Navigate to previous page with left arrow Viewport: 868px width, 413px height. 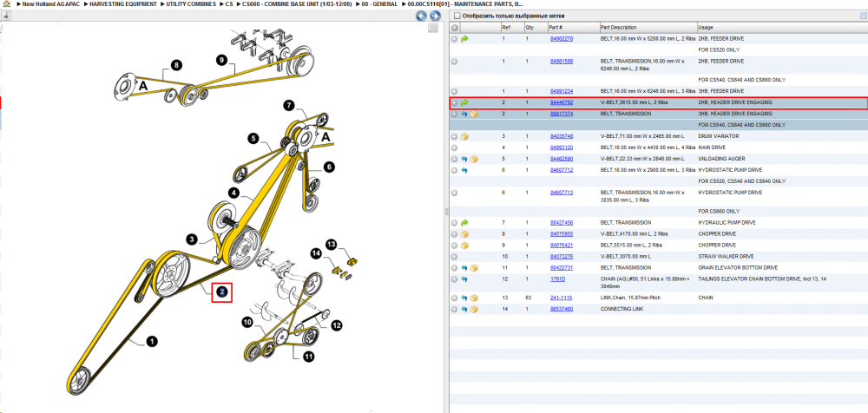421,16
